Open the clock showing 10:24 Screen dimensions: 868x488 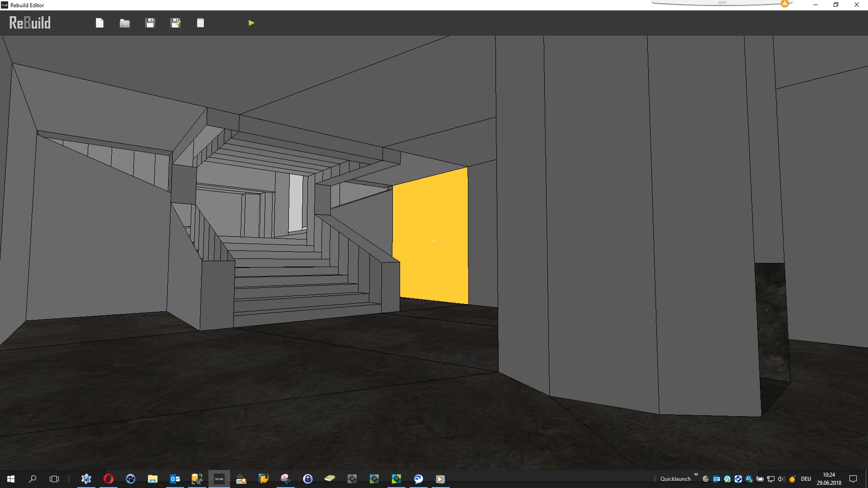click(x=829, y=479)
